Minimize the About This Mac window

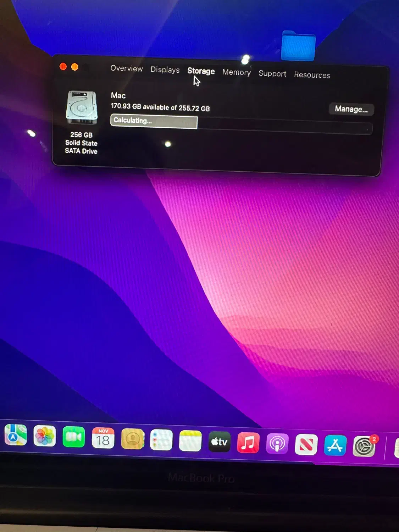74,67
